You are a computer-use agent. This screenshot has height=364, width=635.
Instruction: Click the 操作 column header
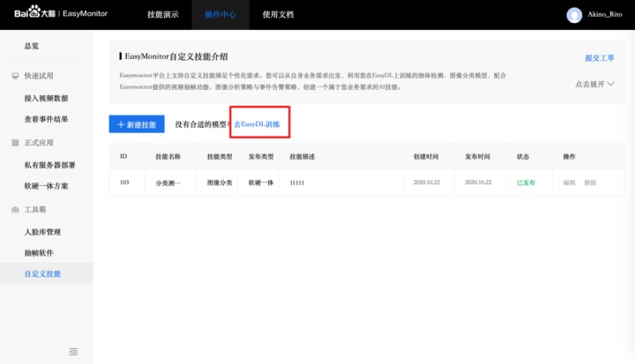(569, 156)
